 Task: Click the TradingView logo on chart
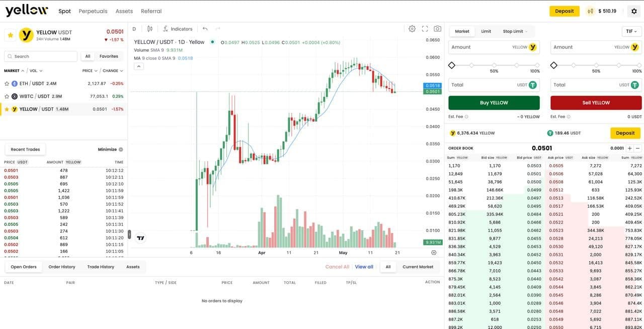pyautogui.click(x=141, y=238)
